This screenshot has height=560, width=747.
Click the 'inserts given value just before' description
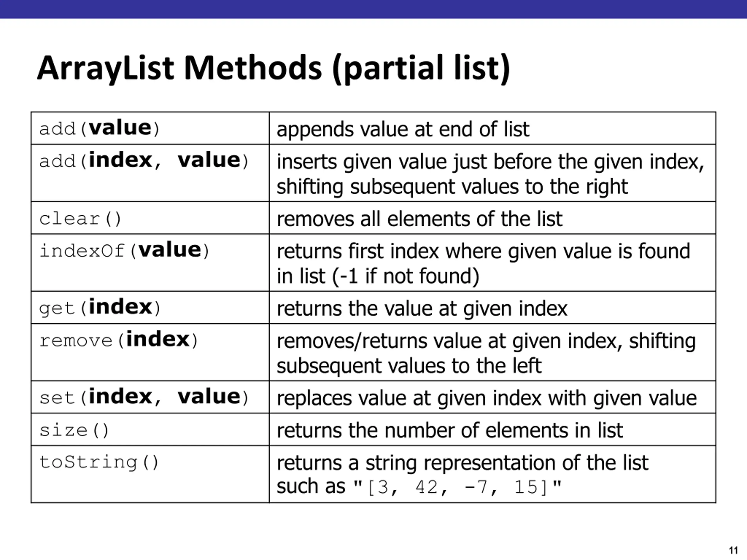coord(490,174)
